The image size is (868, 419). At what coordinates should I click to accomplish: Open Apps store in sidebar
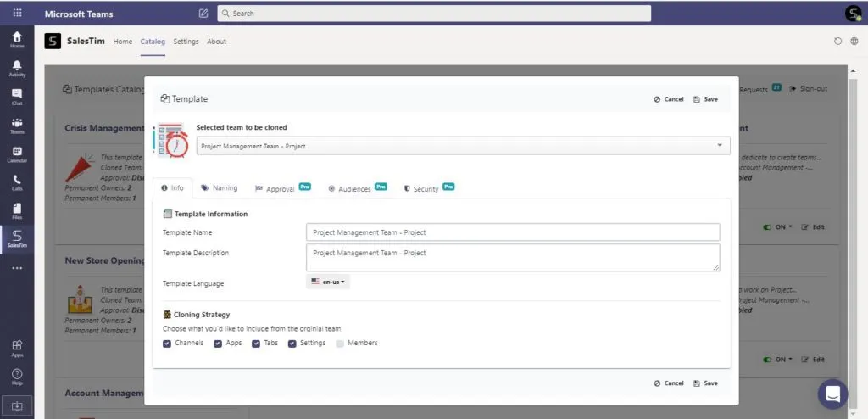click(x=17, y=348)
